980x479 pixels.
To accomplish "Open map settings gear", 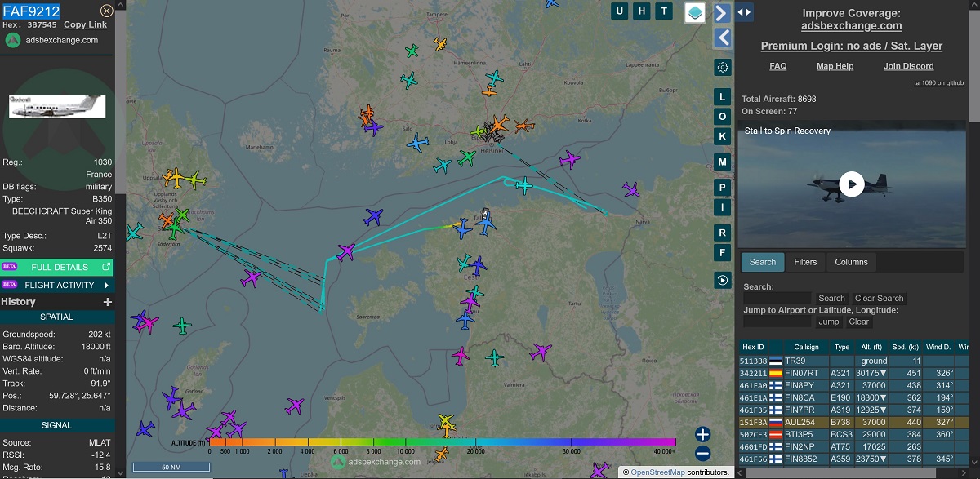I will click(x=722, y=67).
